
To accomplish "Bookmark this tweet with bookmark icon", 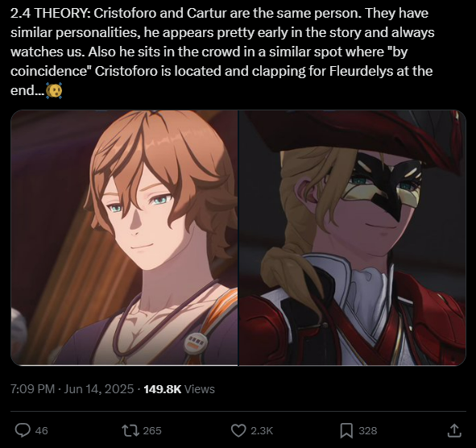I will tap(346, 431).
